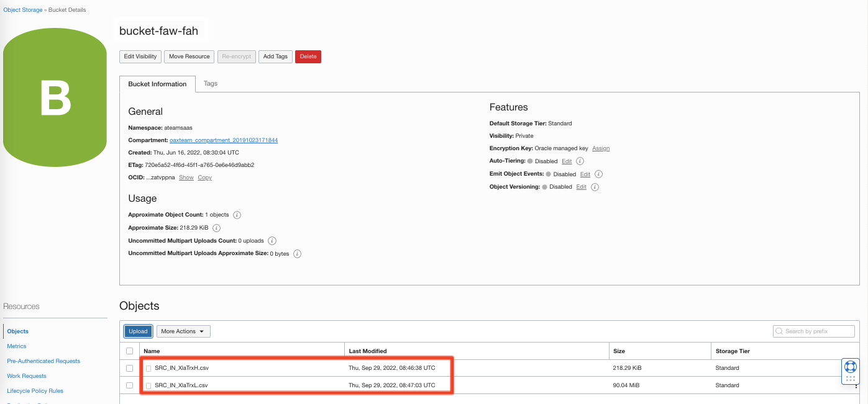Image resolution: width=868 pixels, height=404 pixels.
Task: Open the info tooltip beside Emit Object Events
Action: (x=598, y=174)
